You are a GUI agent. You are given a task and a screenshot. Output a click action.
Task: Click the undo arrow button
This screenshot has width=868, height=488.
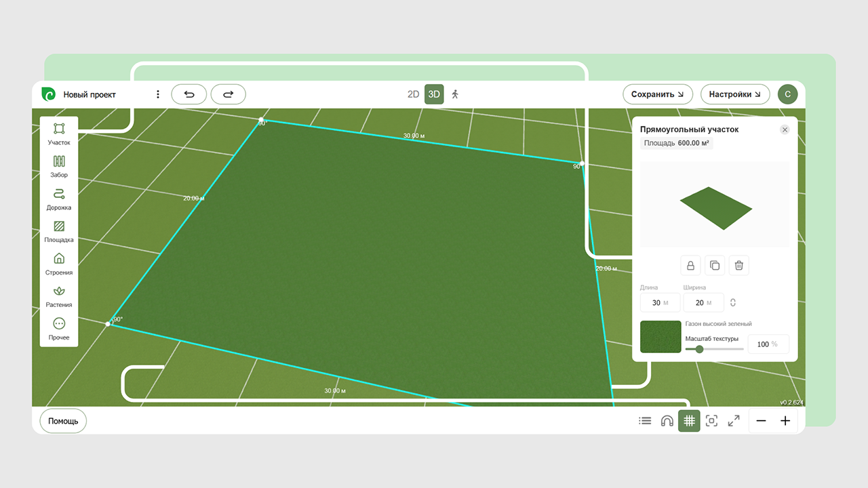click(x=189, y=94)
